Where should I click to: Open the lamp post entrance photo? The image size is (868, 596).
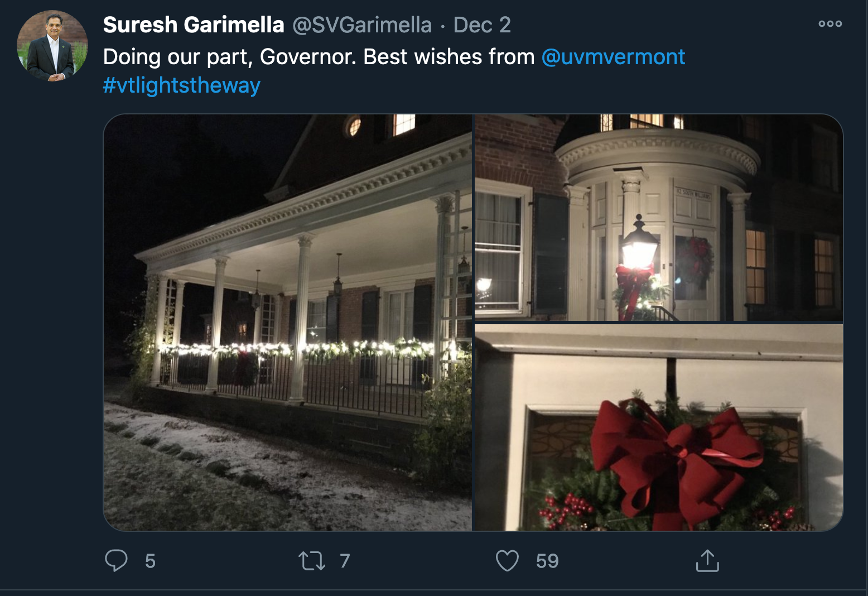coord(659,218)
